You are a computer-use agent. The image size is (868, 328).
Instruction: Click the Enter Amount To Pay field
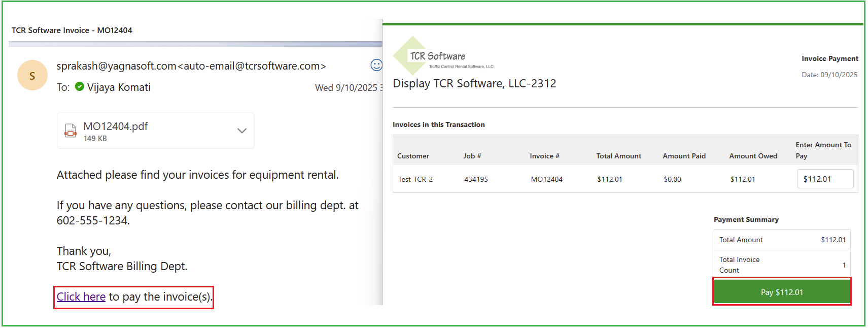825,179
